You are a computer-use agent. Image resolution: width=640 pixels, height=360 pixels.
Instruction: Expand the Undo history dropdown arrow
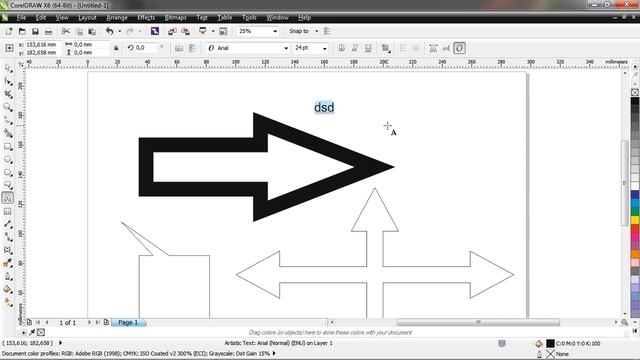pos(120,31)
